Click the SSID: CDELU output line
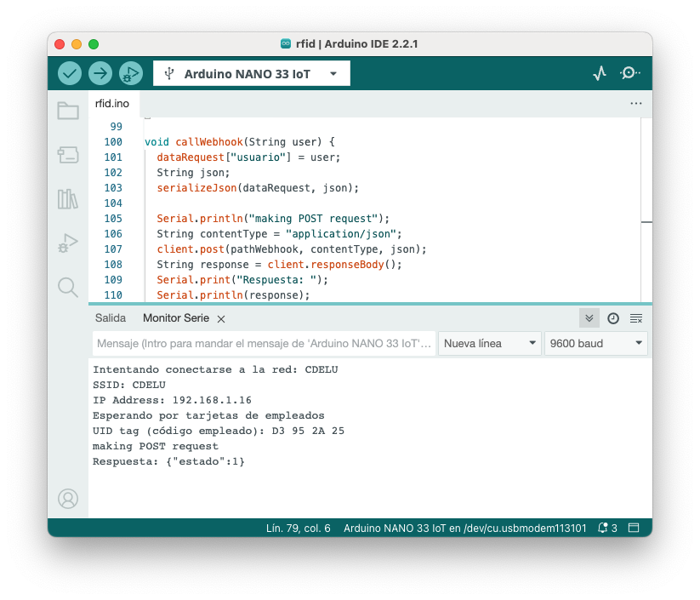The width and height of the screenshot is (700, 600). [x=129, y=386]
